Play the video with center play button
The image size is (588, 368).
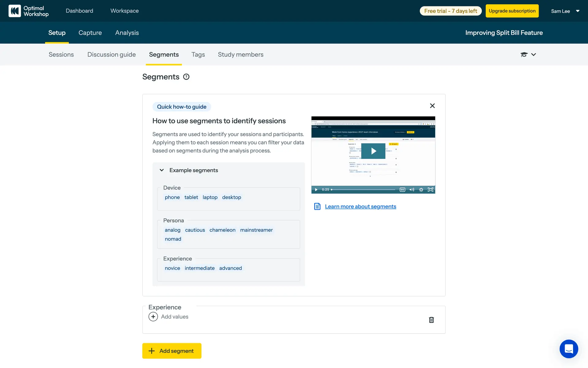pyautogui.click(x=373, y=151)
